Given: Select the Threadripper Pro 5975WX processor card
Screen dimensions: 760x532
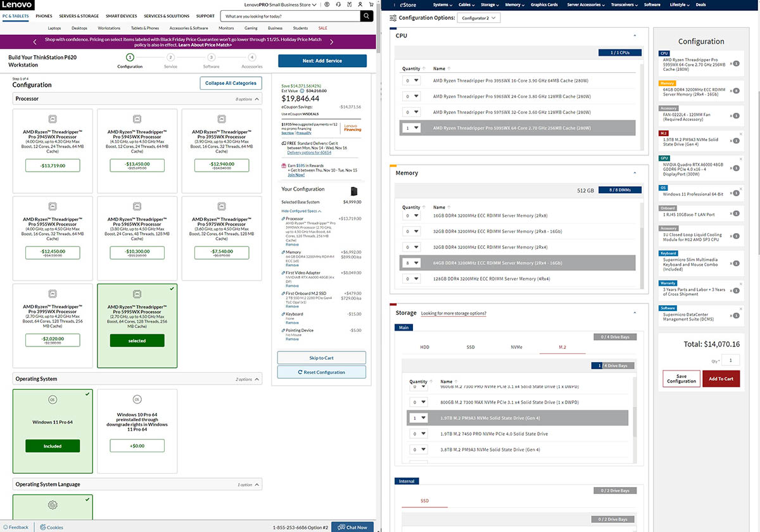Looking at the screenshot, I should 221,238.
